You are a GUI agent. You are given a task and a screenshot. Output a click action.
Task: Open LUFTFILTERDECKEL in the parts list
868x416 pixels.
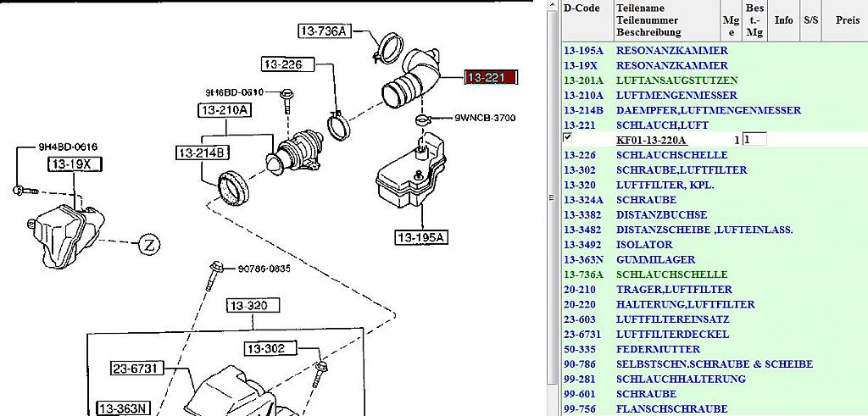(672, 334)
